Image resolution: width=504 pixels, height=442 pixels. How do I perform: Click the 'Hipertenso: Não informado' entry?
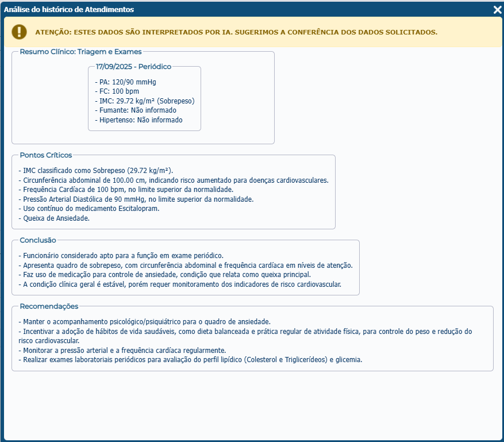(x=138, y=120)
